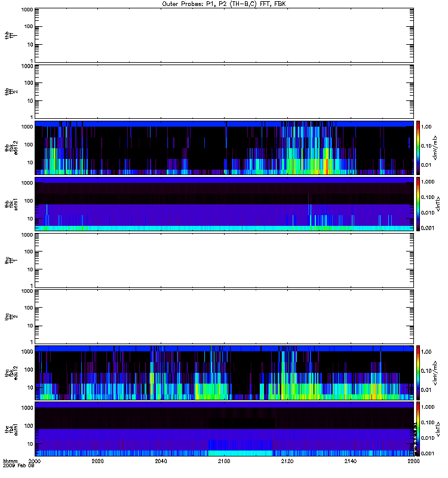Click the thb fbk edc12 spectrogram panel
The height and width of the screenshot is (478, 448).
[x=224, y=148]
